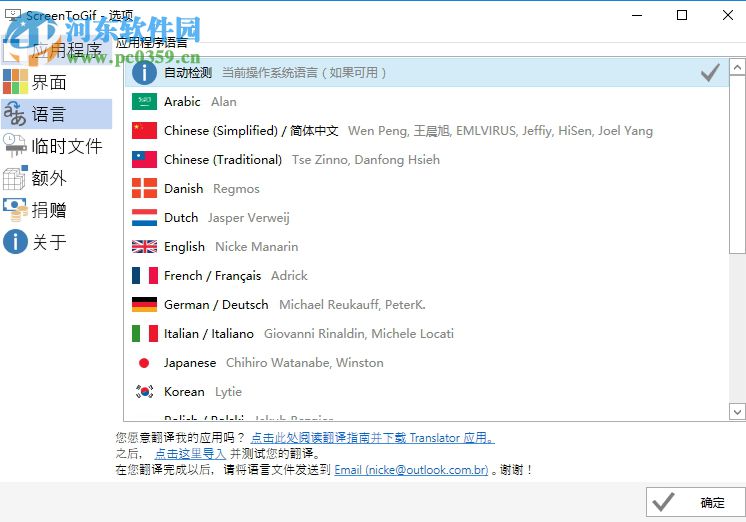Click the translation icon beside 语言

(15, 114)
